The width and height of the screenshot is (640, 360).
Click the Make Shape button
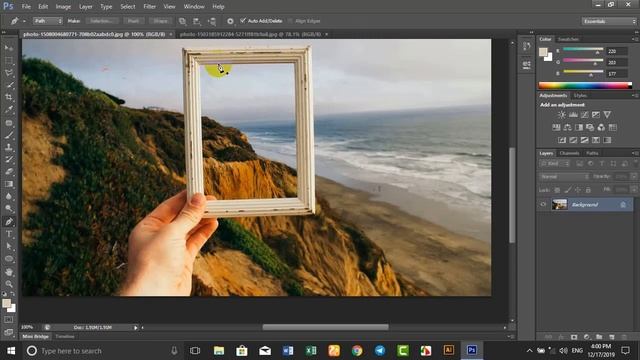(x=160, y=21)
